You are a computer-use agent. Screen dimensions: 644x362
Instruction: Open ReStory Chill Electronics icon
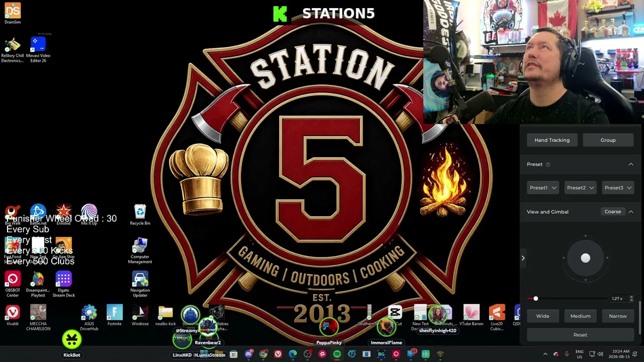point(13,49)
